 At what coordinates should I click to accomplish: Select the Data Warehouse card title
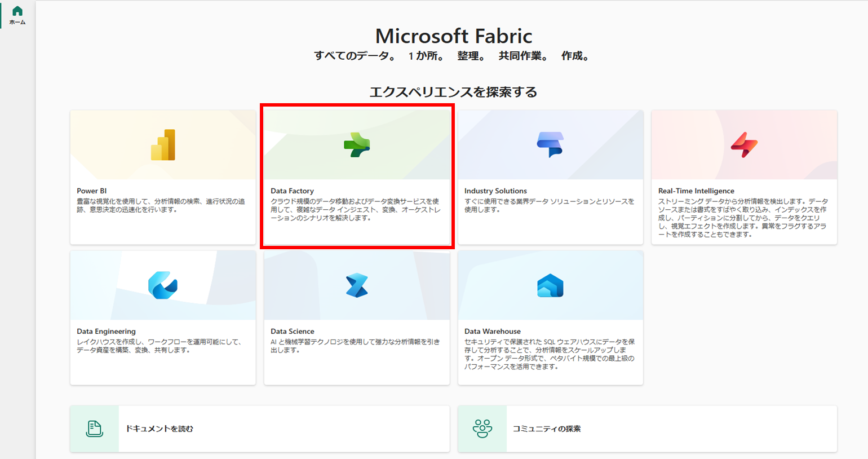pos(493,332)
